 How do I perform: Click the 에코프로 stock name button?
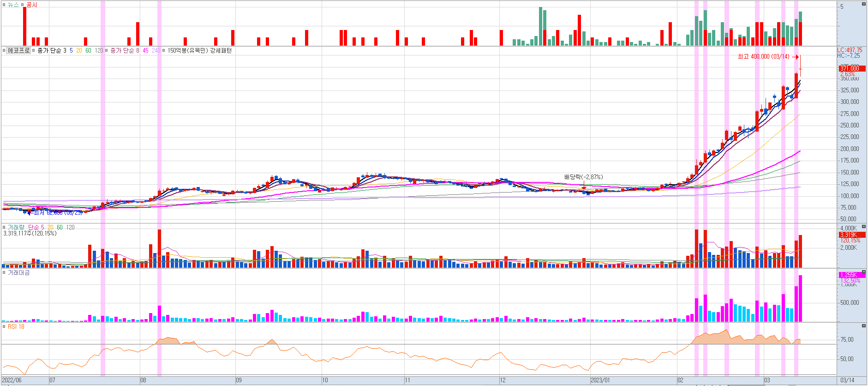pos(18,50)
